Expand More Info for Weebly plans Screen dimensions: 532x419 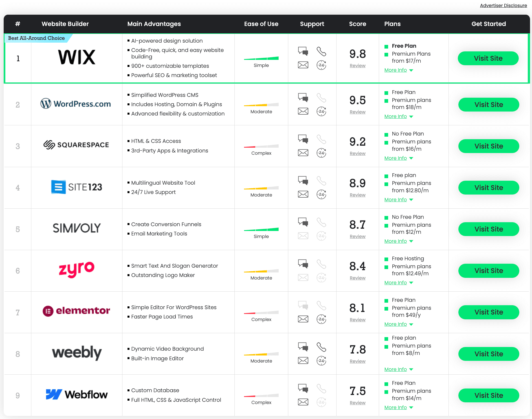[x=399, y=369]
